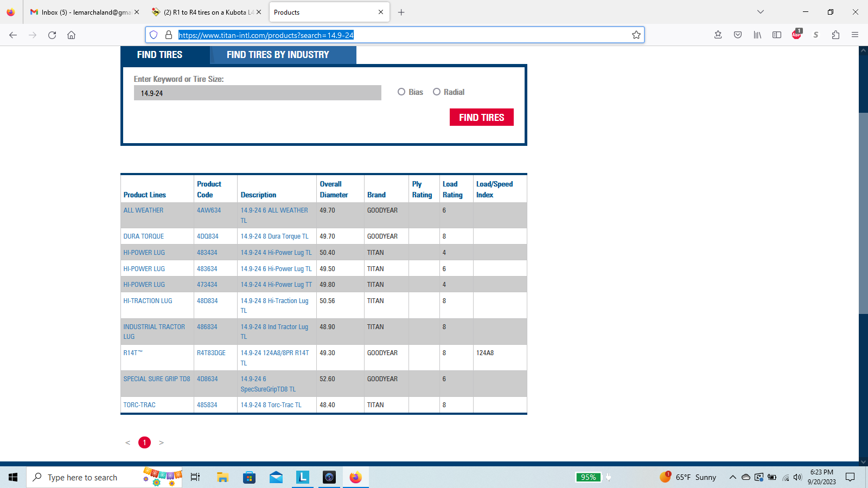Open notification center icon
868x488 pixels.
[850, 477]
